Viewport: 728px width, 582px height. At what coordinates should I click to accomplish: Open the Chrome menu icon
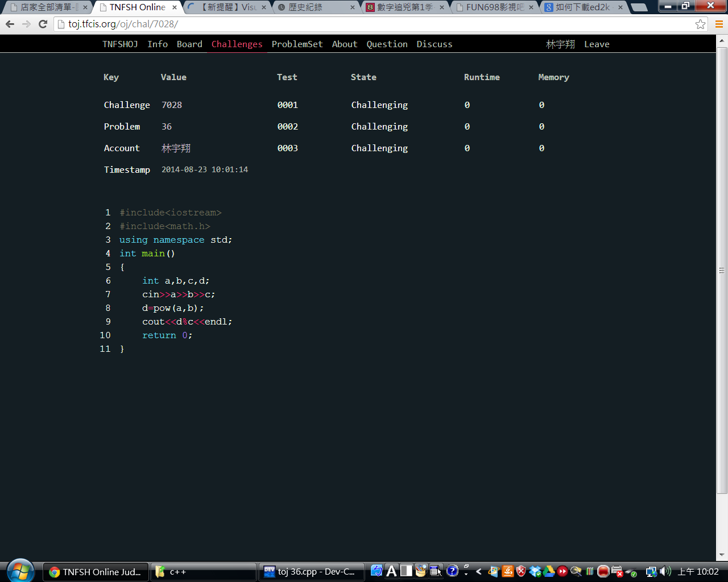point(719,24)
